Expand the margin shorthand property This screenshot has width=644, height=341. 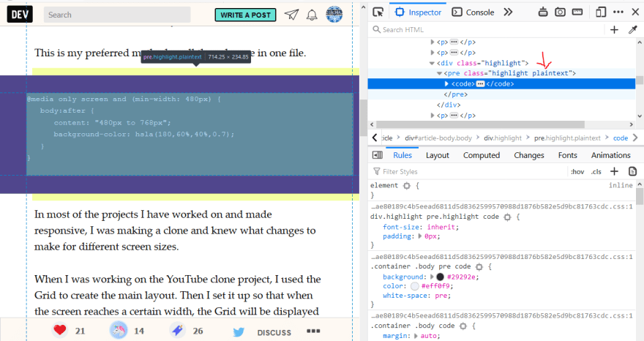(x=416, y=336)
